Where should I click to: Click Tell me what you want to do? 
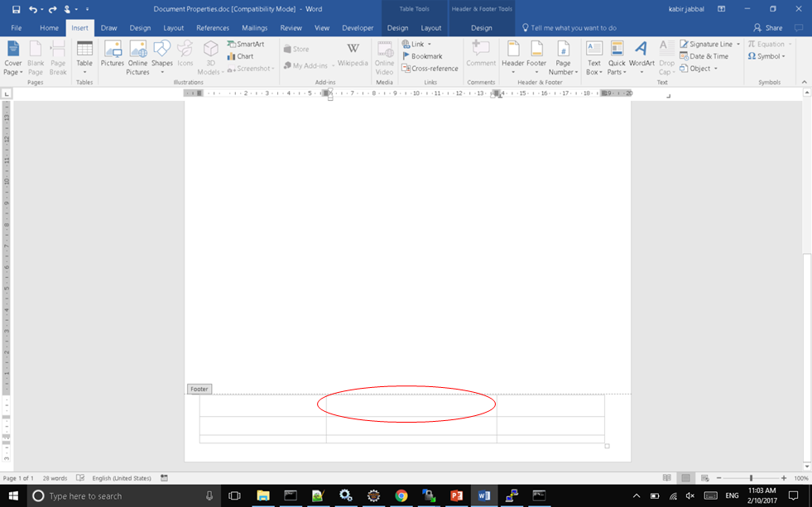click(x=569, y=28)
